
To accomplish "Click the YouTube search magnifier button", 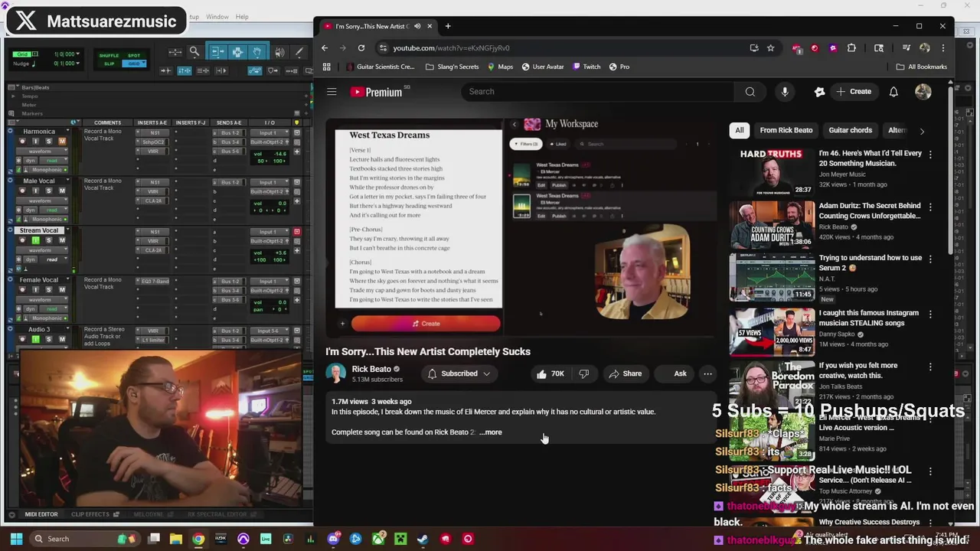I will click(750, 92).
